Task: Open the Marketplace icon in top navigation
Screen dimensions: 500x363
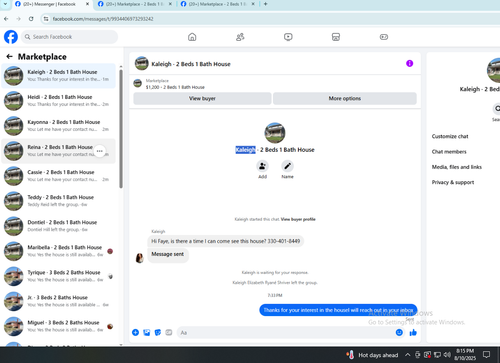Action: (336, 37)
